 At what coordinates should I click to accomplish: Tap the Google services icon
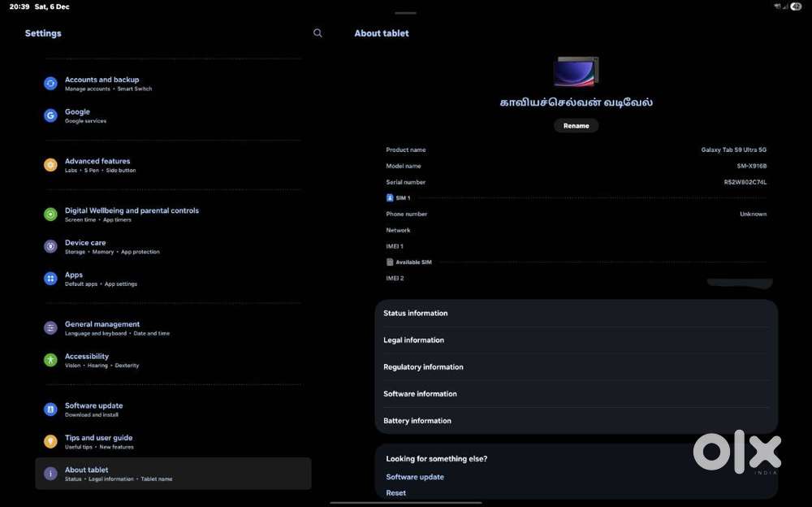pos(50,115)
